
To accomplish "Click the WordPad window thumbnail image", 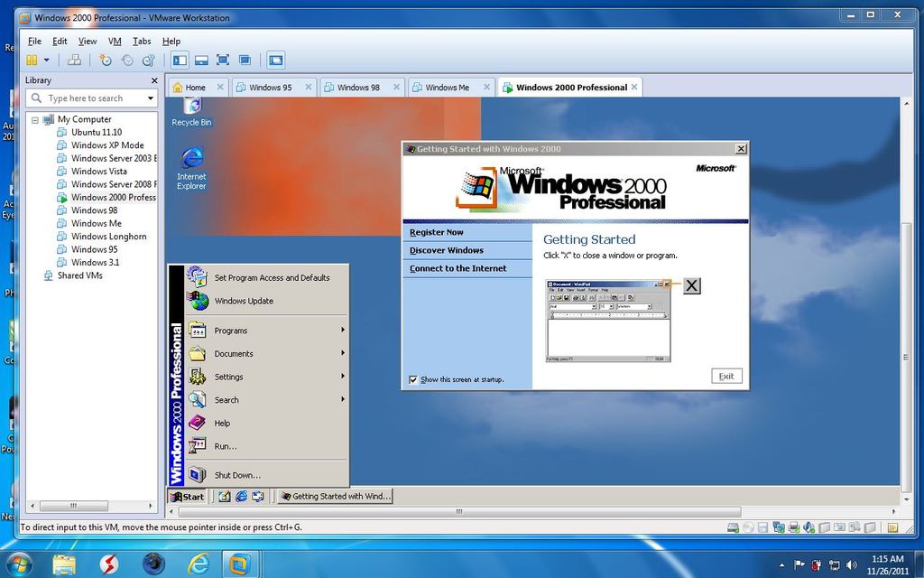I will [x=608, y=321].
